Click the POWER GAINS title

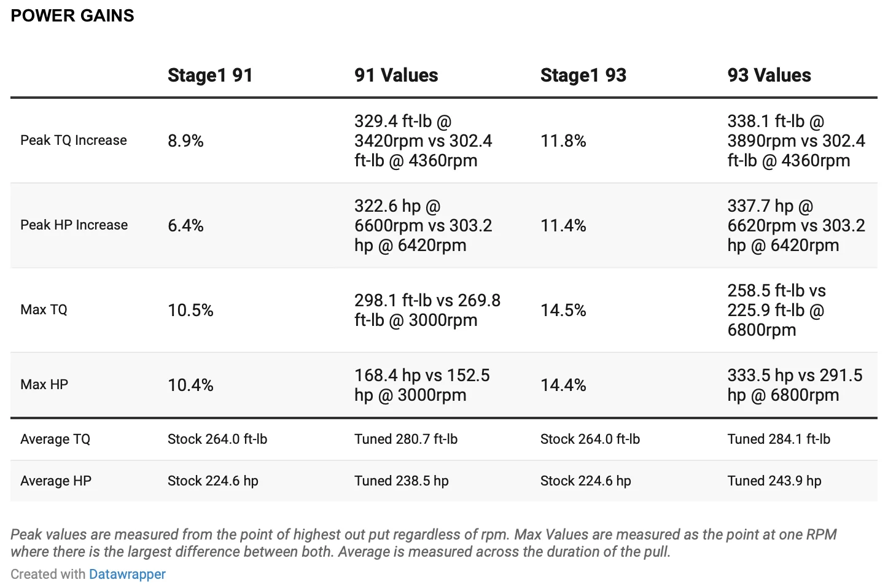tap(72, 16)
